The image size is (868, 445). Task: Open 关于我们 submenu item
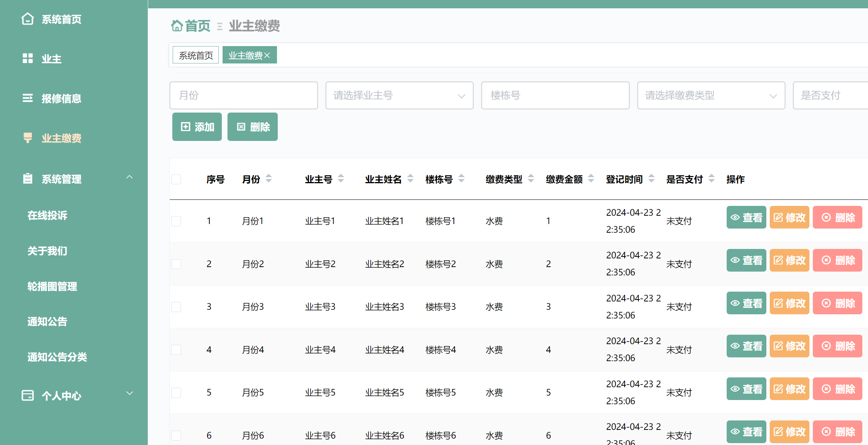click(x=47, y=251)
